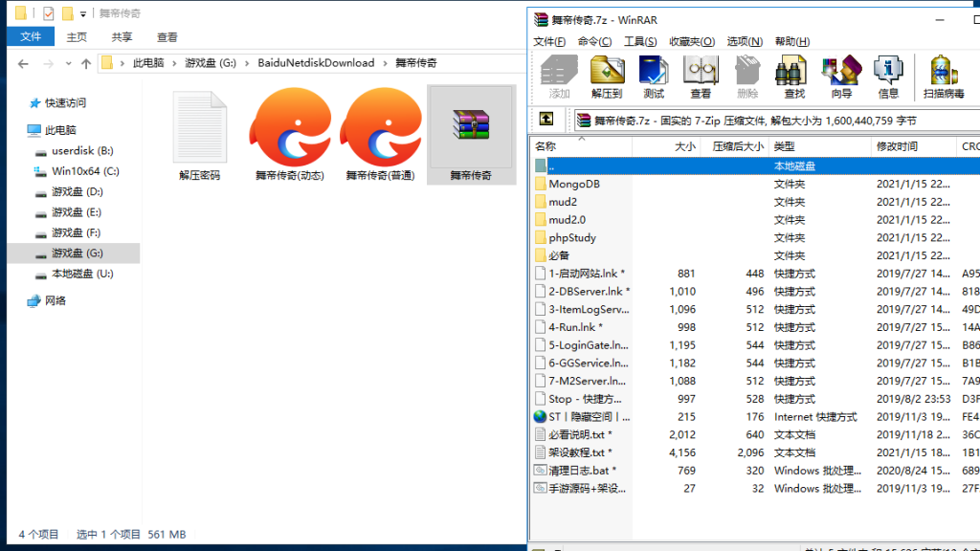This screenshot has height=551, width=980.
Task: Click the Info (信息) toolbar icon
Action: coord(888,77)
